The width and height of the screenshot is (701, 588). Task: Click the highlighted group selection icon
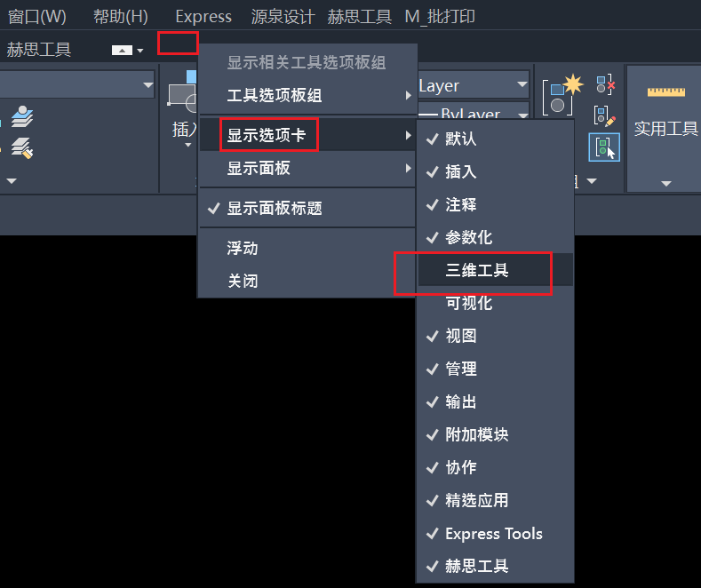click(x=604, y=147)
